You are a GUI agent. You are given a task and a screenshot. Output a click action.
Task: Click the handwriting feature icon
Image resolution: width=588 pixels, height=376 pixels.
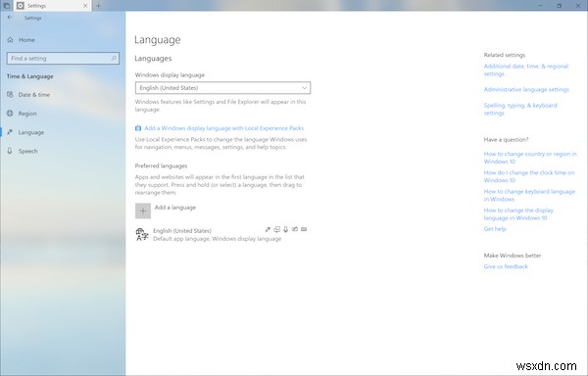(x=295, y=229)
